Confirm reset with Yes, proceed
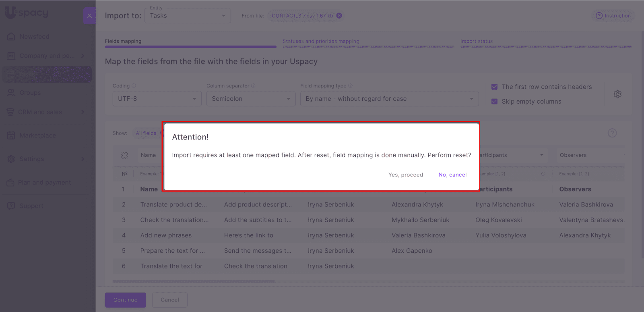 (405, 175)
